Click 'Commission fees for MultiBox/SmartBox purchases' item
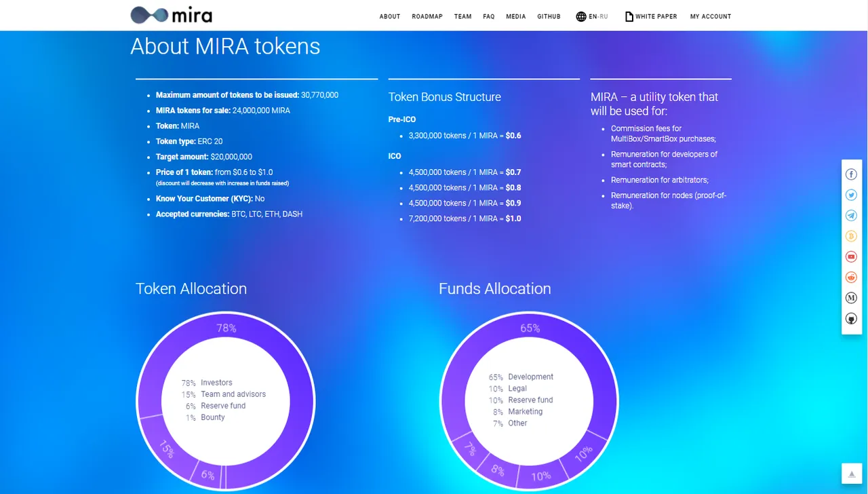The width and height of the screenshot is (868, 494). point(663,134)
